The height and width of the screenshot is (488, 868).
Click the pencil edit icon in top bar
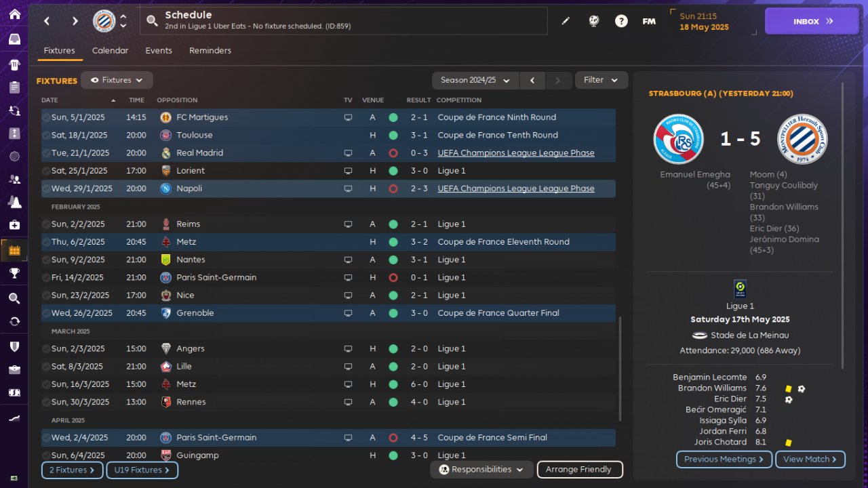coord(566,21)
